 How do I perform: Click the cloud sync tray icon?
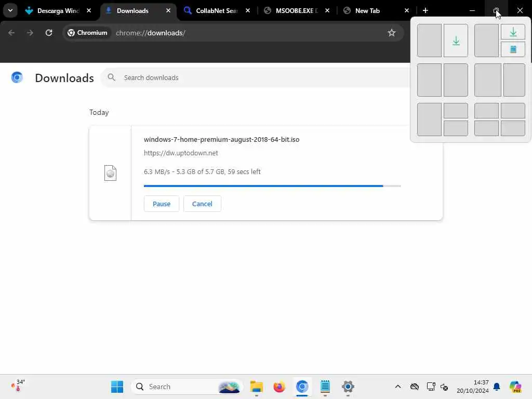point(414,387)
